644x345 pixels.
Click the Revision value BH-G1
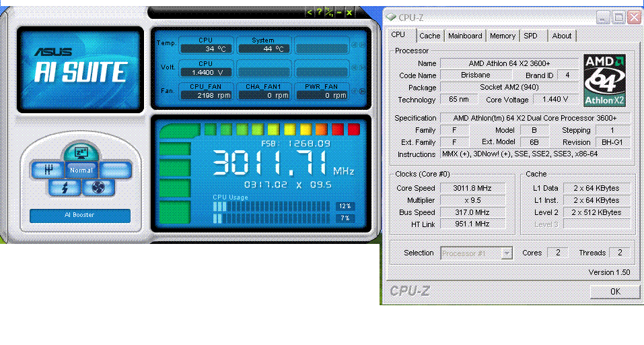[612, 142]
